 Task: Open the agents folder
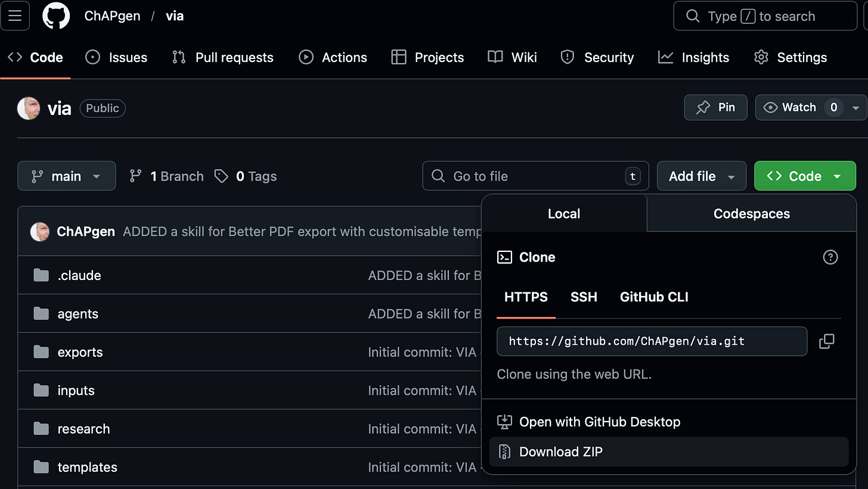pyautogui.click(x=77, y=314)
